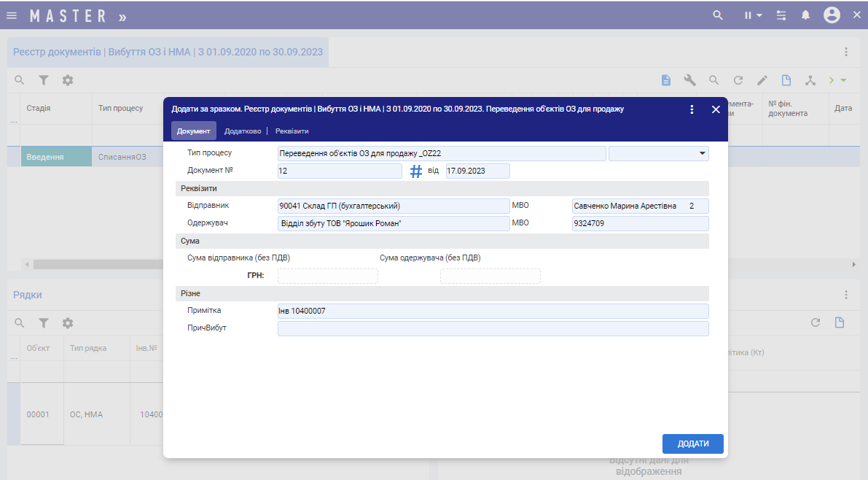The width and height of the screenshot is (868, 480).
Task: Click the pencil edit icon
Action: pyautogui.click(x=762, y=80)
